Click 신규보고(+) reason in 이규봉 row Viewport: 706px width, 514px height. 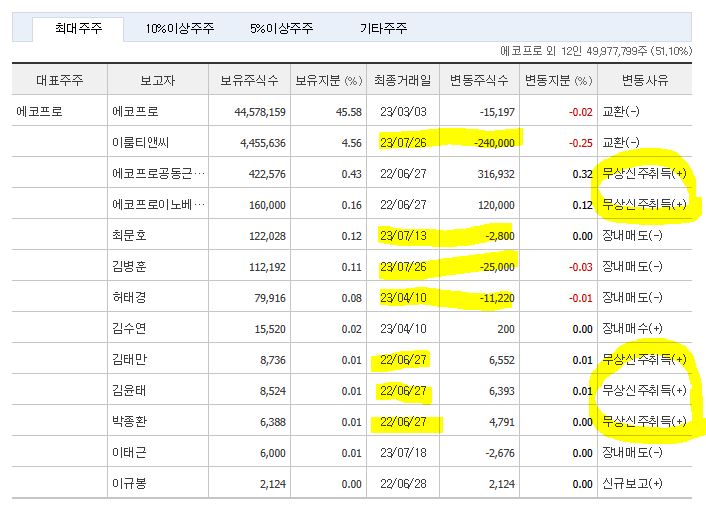point(632,483)
